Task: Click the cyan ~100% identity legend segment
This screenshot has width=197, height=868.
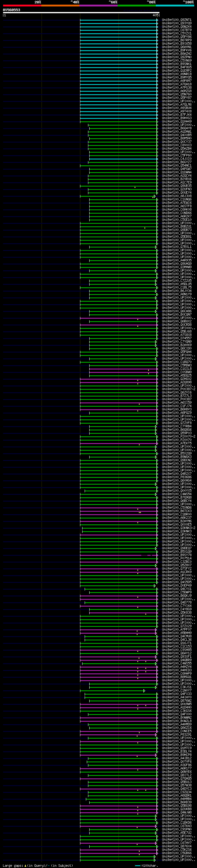Action: pos(175,6)
